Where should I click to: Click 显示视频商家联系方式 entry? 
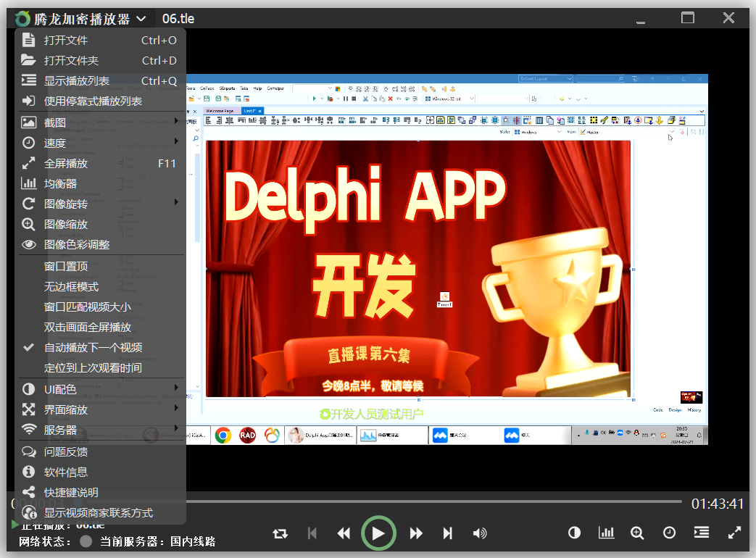pyautogui.click(x=100, y=512)
